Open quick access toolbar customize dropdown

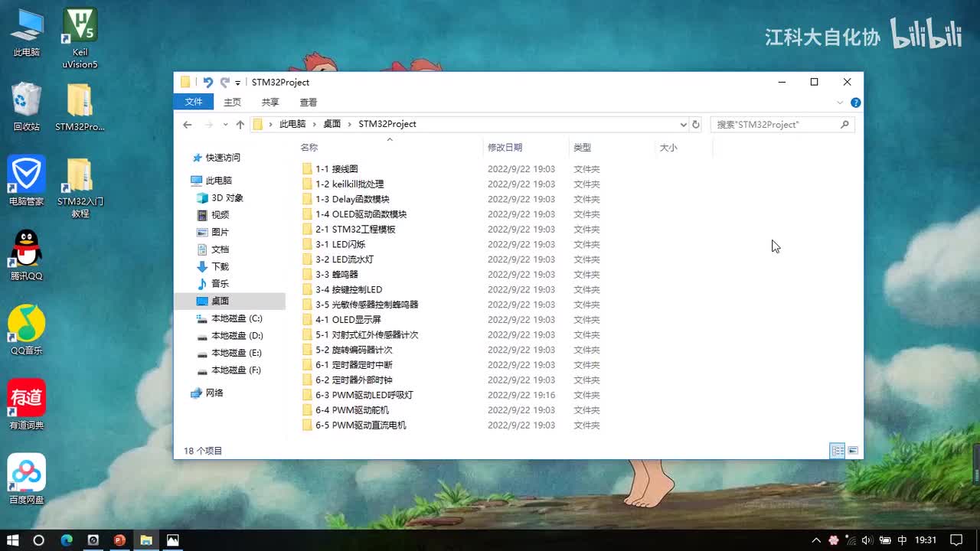(237, 83)
